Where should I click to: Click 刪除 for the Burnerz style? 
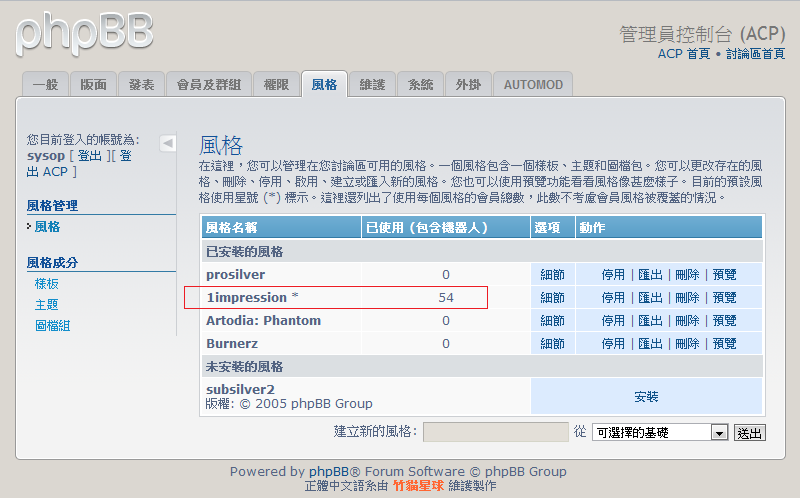pyautogui.click(x=687, y=344)
